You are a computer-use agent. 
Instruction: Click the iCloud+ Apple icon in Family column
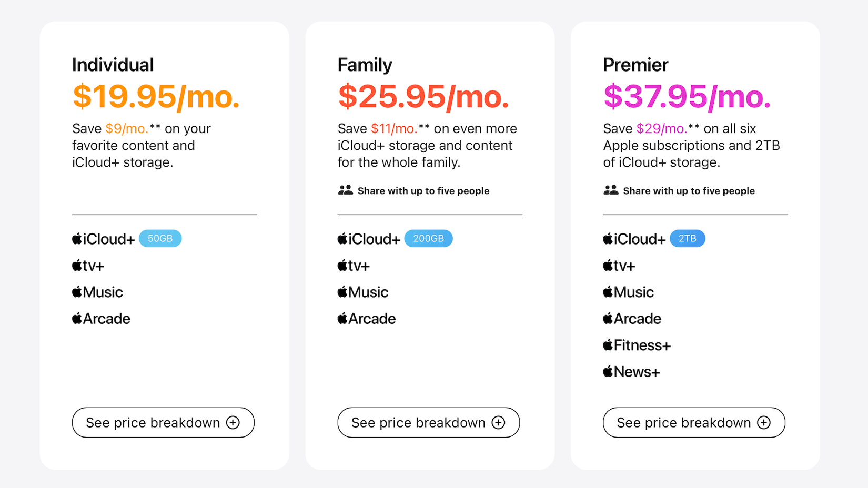click(x=342, y=239)
